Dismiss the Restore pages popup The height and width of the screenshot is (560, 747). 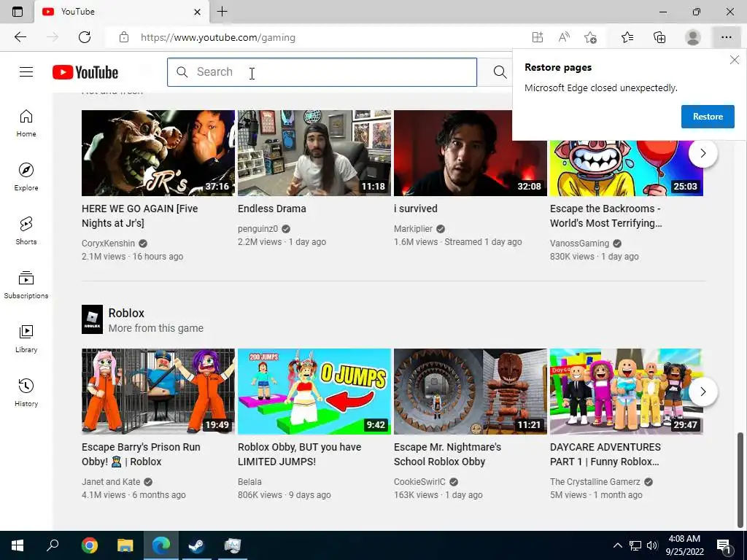coord(734,60)
